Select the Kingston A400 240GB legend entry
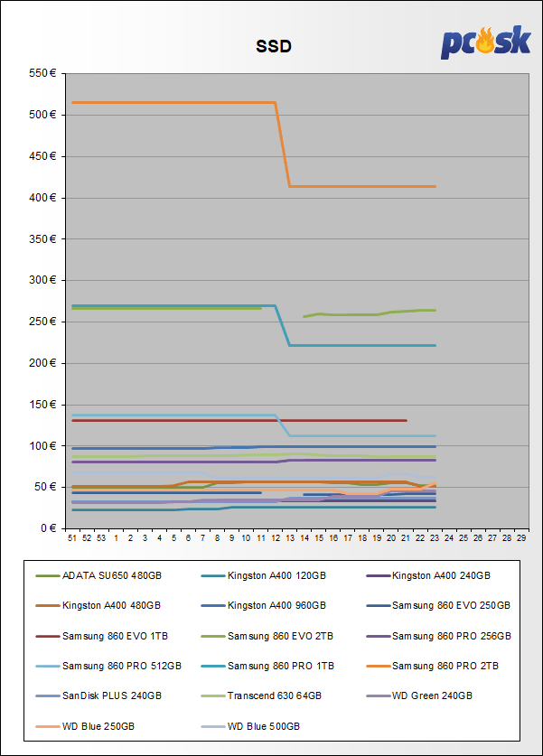This screenshot has height=756, width=543. pyautogui.click(x=428, y=575)
